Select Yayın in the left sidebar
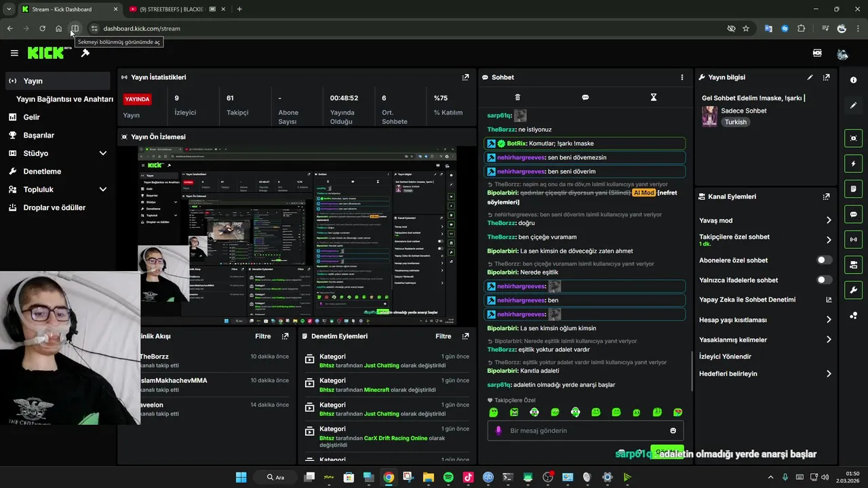 pyautogui.click(x=58, y=81)
